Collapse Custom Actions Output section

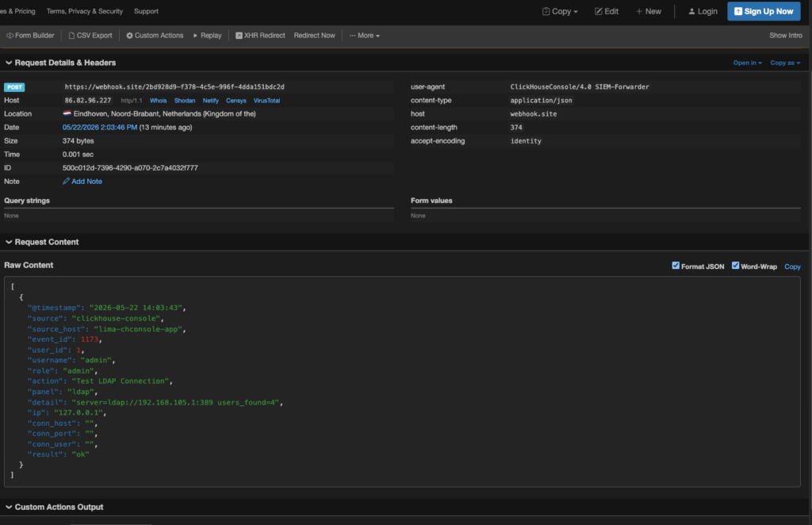pyautogui.click(x=55, y=507)
